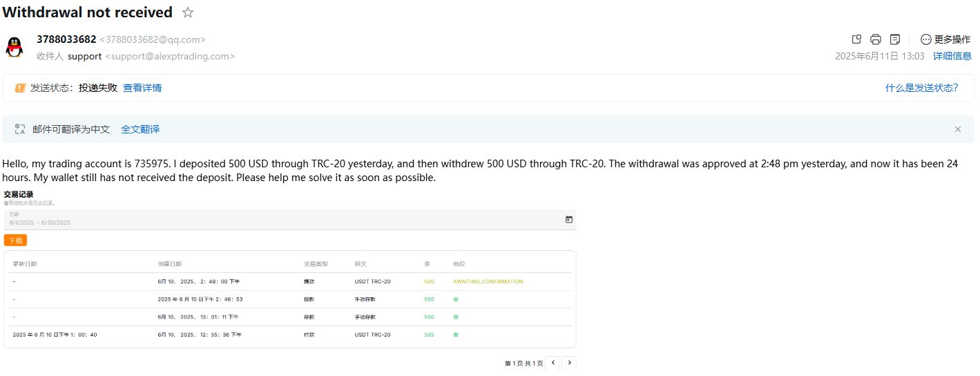Screen dimensions: 980x376
Task: Click the note icon beside print
Action: [x=895, y=39]
